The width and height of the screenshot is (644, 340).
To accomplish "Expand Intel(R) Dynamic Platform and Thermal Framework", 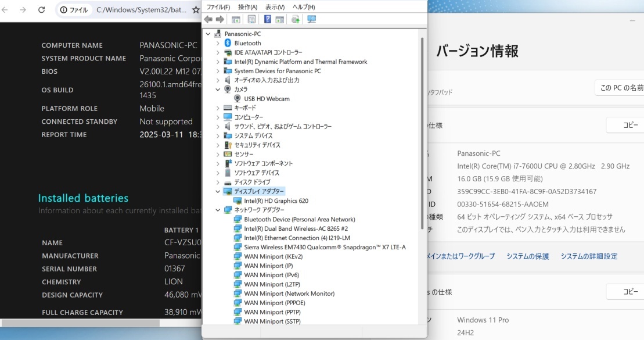I will (x=218, y=62).
